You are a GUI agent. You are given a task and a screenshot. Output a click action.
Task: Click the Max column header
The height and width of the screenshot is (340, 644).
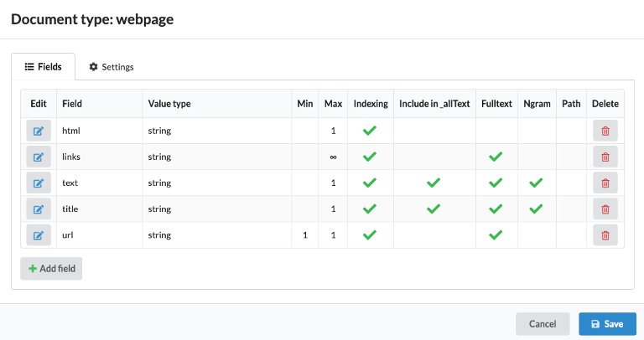pyautogui.click(x=333, y=104)
